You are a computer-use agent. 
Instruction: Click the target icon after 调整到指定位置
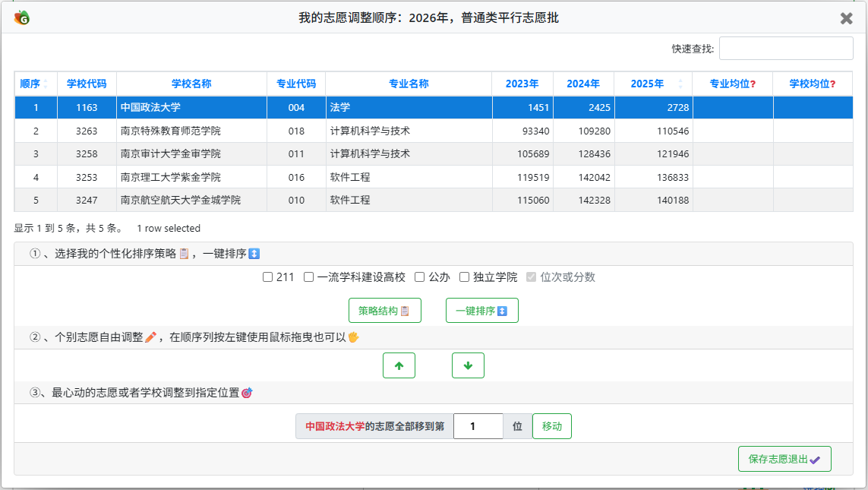click(247, 393)
